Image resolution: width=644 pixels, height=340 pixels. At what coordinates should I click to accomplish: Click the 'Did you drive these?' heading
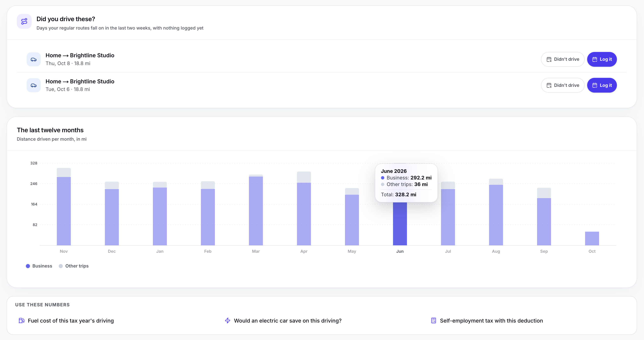pyautogui.click(x=66, y=19)
